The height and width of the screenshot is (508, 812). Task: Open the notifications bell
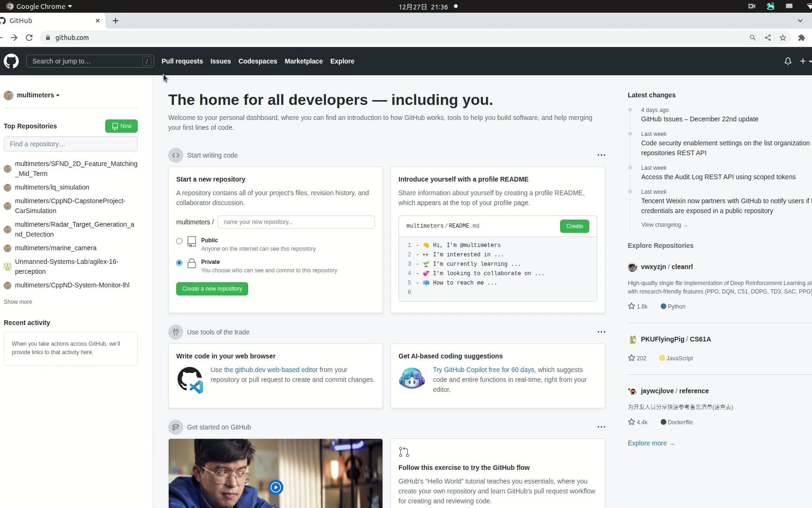[x=788, y=61]
